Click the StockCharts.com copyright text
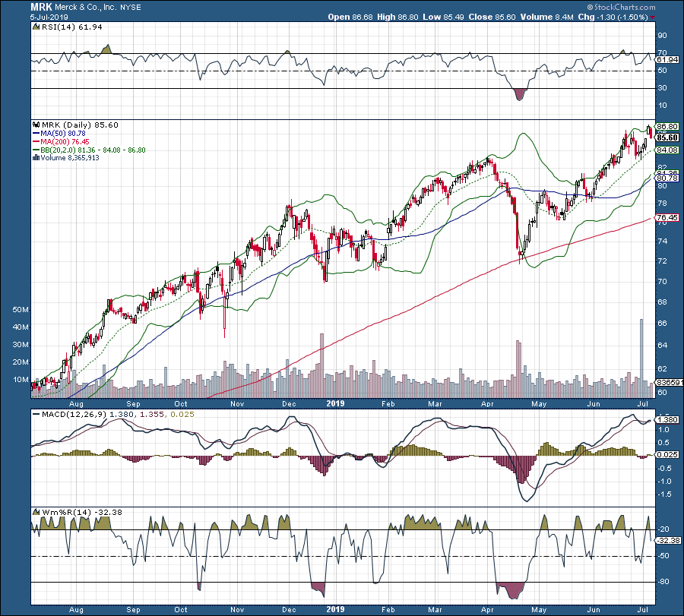This screenshot has width=684, height=616. (x=621, y=7)
